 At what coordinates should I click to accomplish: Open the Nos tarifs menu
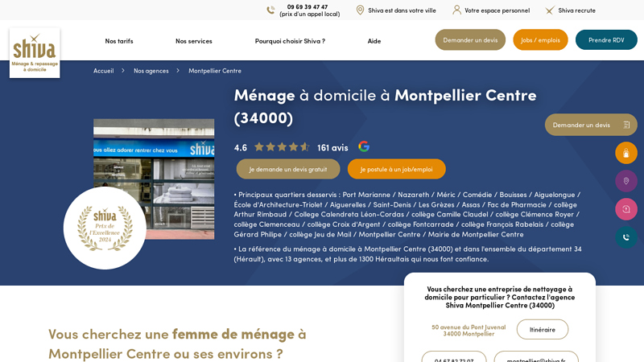119,41
